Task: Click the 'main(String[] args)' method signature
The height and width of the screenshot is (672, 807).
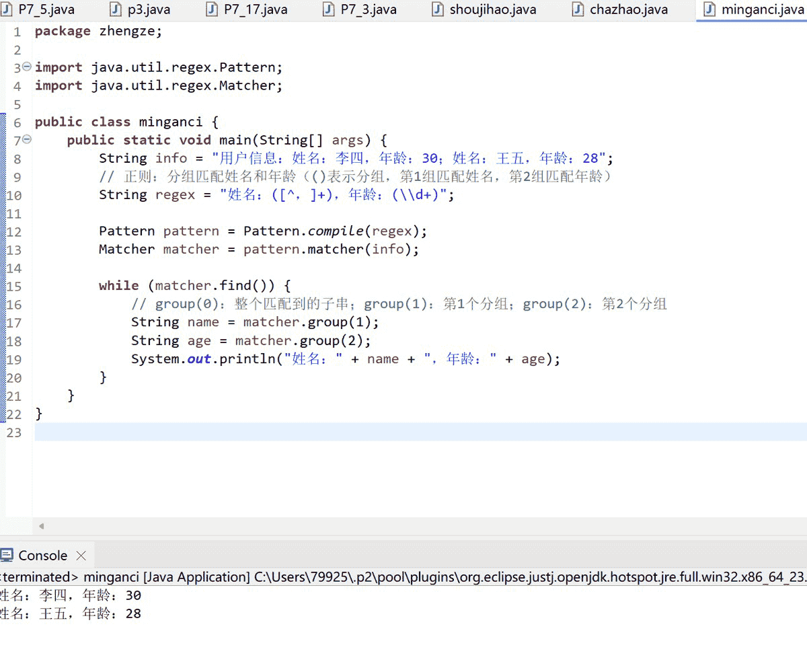Action: tap(295, 140)
